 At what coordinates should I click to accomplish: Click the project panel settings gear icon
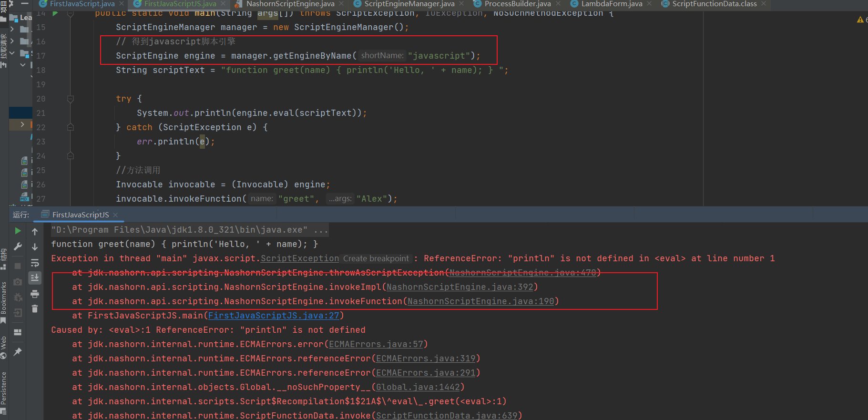point(11,3)
